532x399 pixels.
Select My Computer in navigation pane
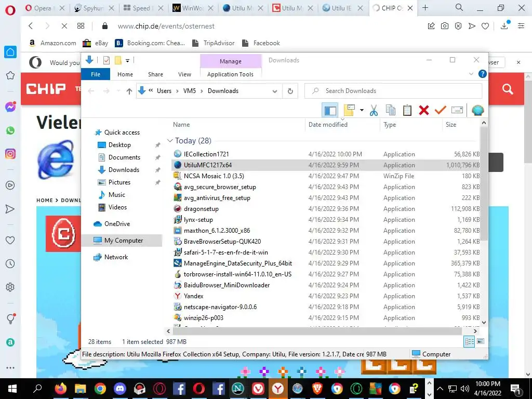click(122, 241)
